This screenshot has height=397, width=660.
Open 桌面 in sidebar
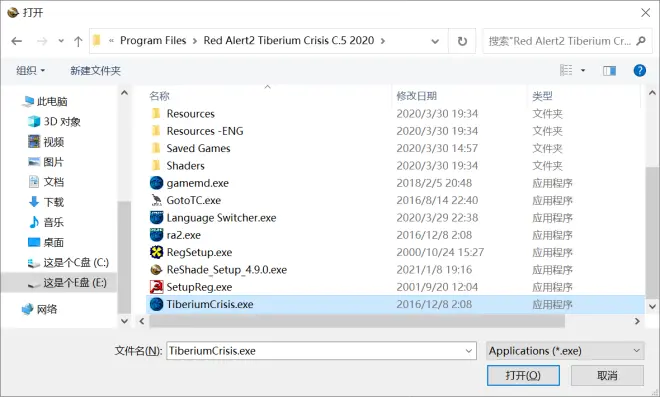(x=46, y=242)
